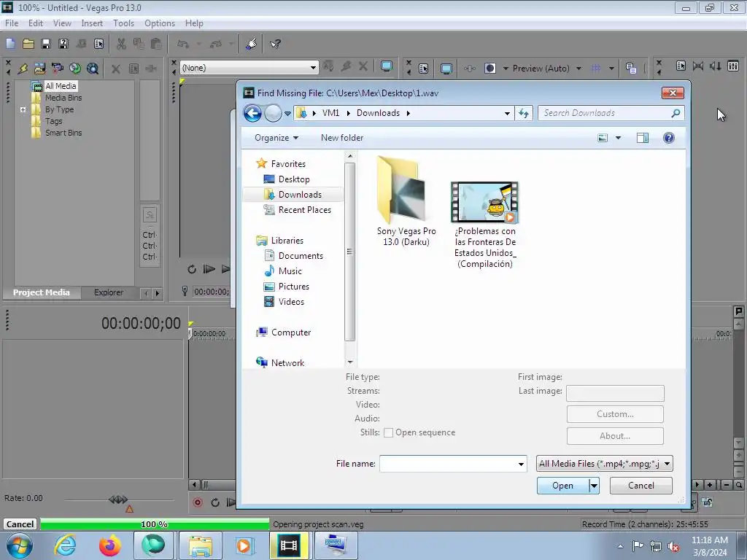Click the New folder button
747x560 pixels.
pos(342,138)
